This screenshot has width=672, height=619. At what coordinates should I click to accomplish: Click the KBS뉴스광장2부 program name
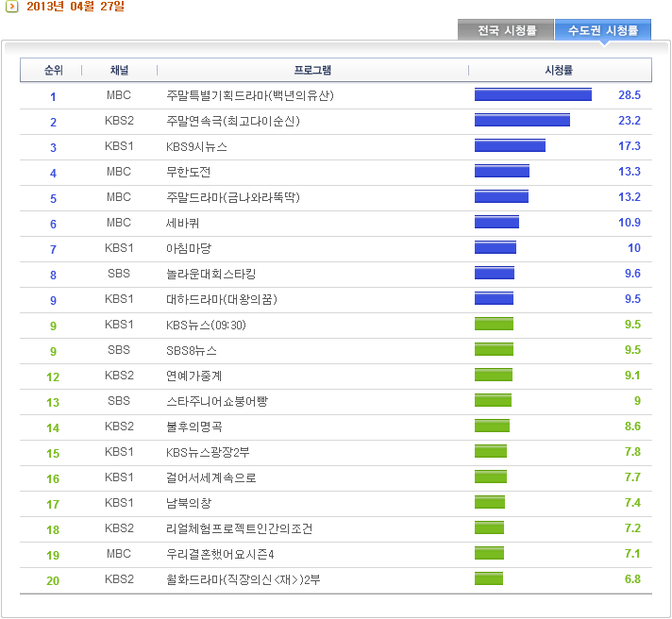tap(208, 452)
